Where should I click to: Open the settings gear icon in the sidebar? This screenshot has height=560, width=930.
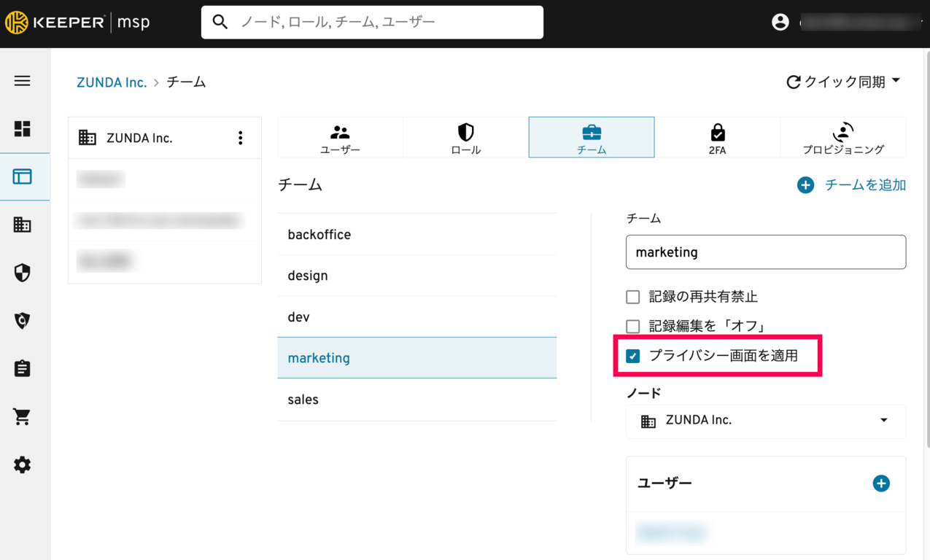[x=23, y=464]
